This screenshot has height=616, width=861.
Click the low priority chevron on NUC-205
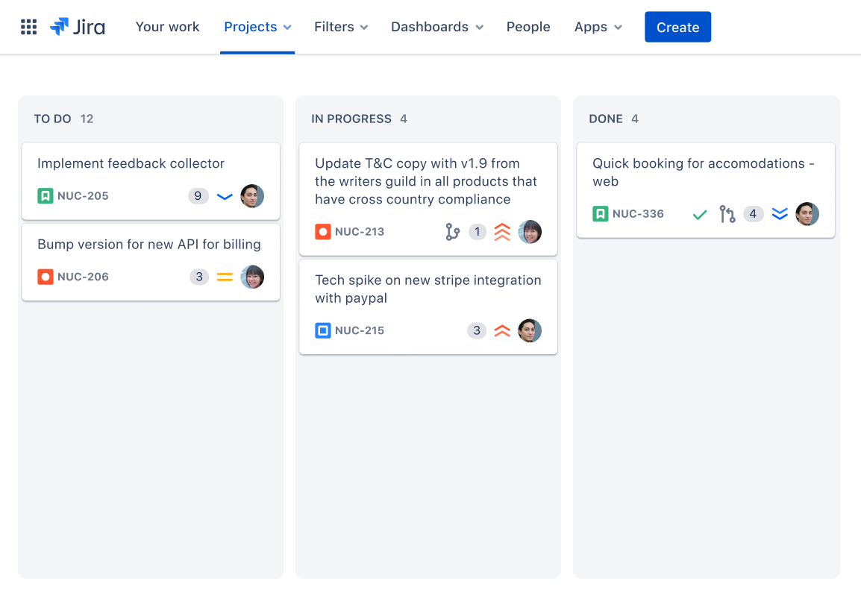(x=225, y=195)
